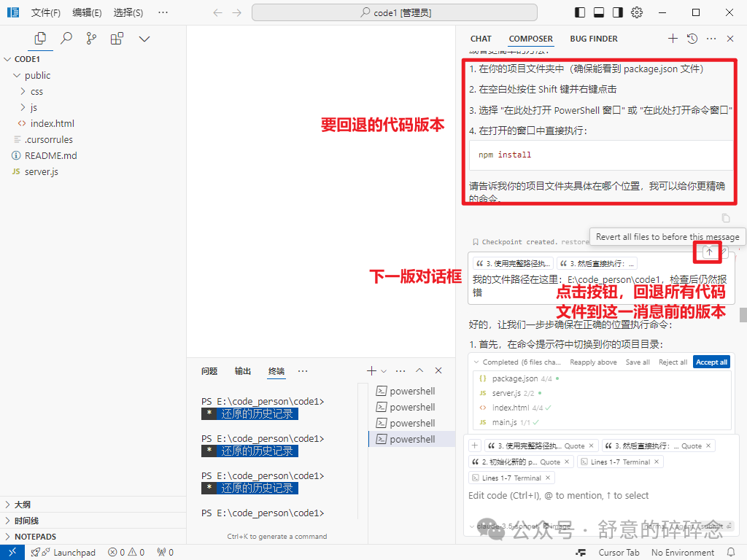Image resolution: width=747 pixels, height=560 pixels.
Task: Open the Extensions view icon
Action: click(117, 39)
